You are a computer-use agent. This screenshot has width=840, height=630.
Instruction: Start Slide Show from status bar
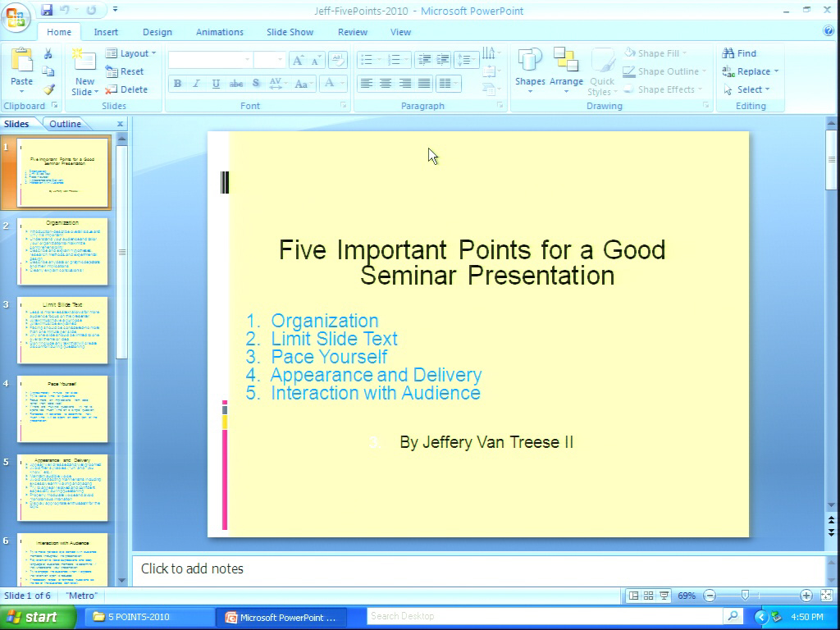point(664,596)
